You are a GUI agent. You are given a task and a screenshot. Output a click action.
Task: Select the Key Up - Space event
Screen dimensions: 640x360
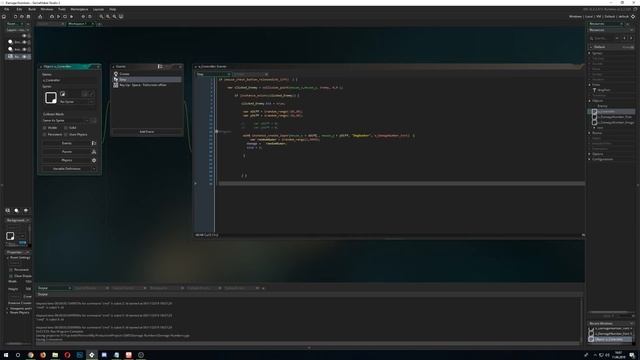coord(147,85)
